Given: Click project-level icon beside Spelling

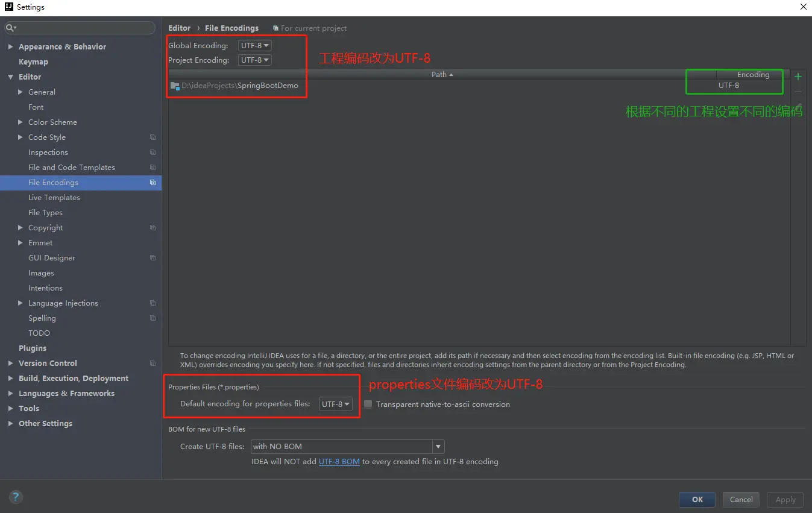Looking at the screenshot, I should click(153, 318).
